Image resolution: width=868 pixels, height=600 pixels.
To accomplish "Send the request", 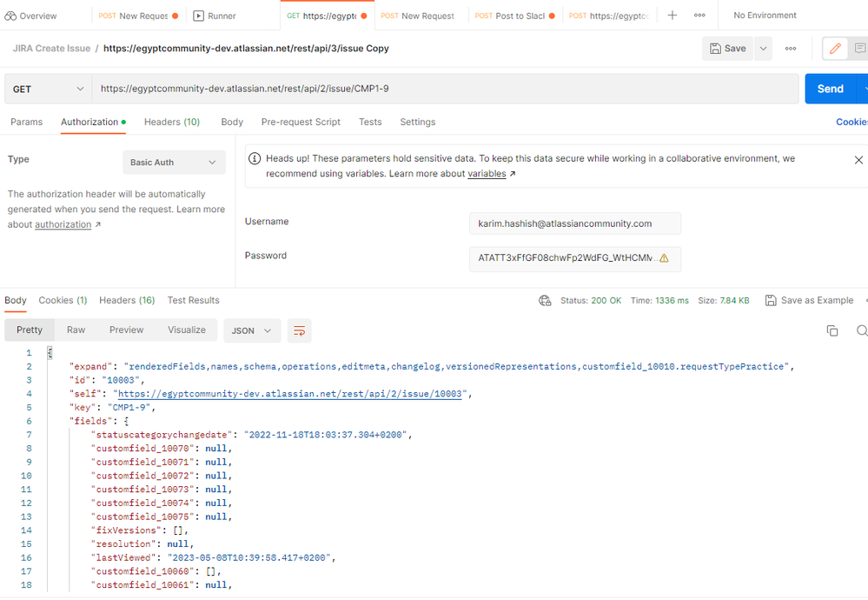I will [830, 89].
